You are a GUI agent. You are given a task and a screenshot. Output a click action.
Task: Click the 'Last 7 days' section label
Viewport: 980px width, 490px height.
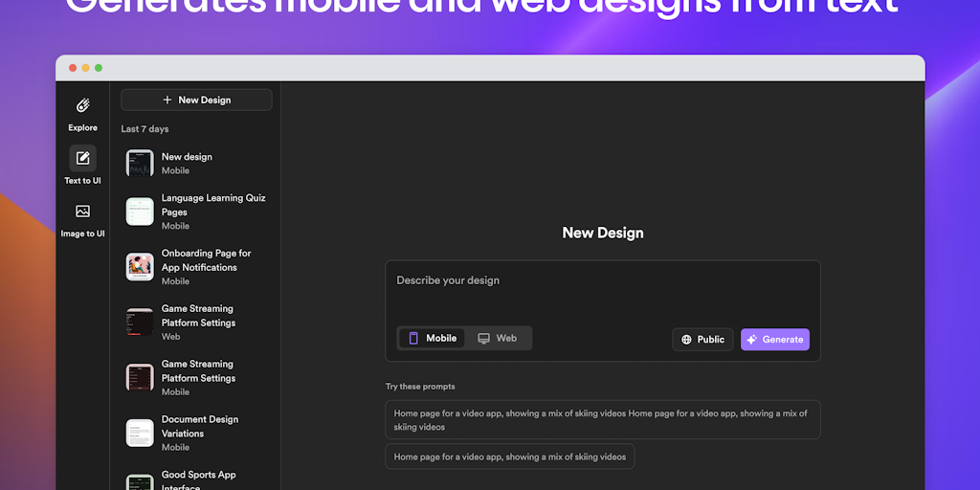145,129
